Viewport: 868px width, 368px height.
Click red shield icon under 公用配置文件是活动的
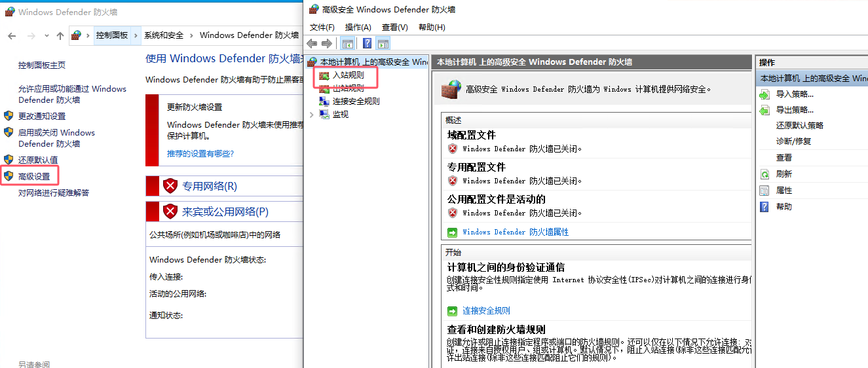coord(453,213)
